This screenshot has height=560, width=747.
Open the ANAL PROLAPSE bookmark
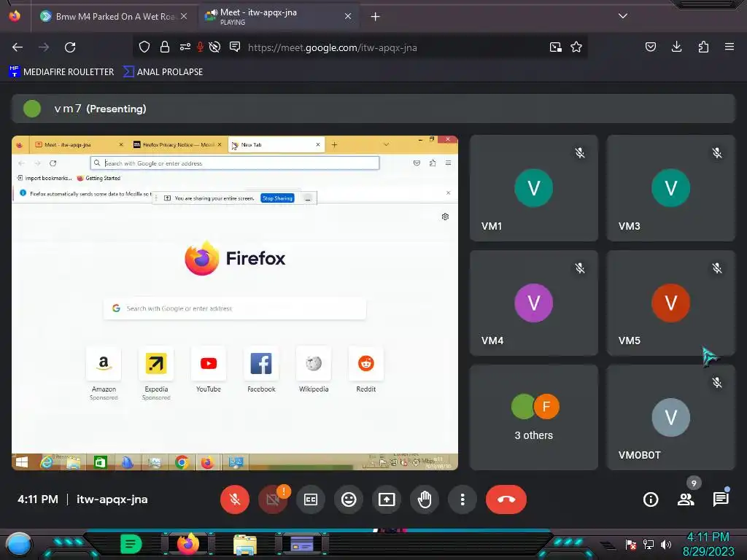163,72
